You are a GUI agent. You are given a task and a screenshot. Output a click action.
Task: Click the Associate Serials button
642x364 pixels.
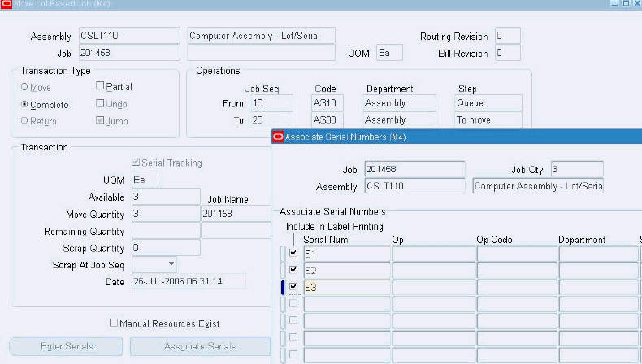click(x=200, y=346)
